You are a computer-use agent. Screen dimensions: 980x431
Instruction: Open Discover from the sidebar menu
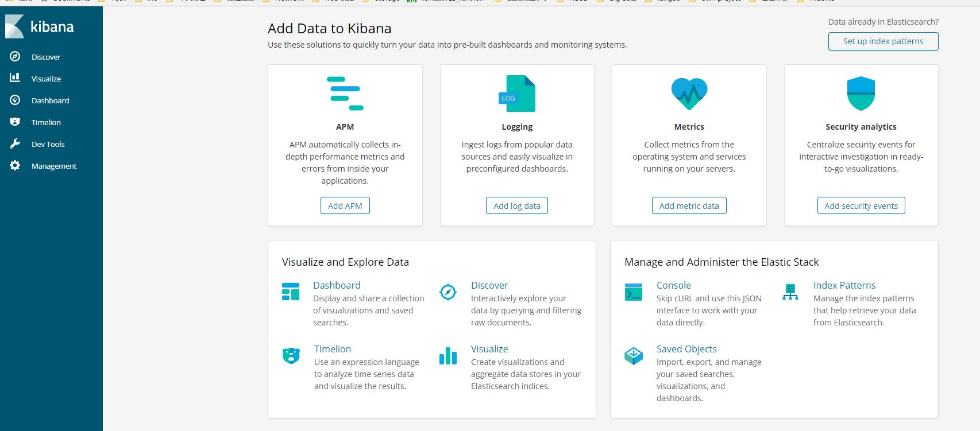[46, 57]
